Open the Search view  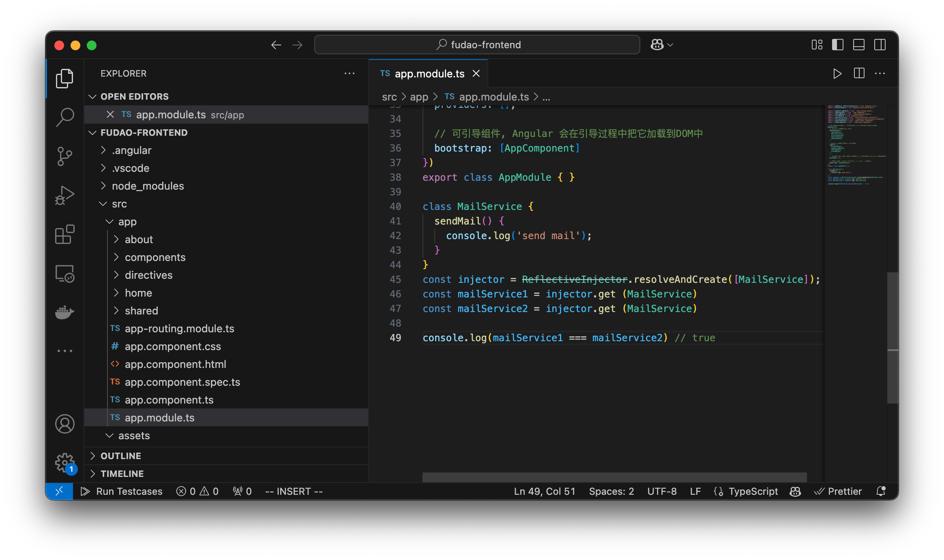pos(64,116)
